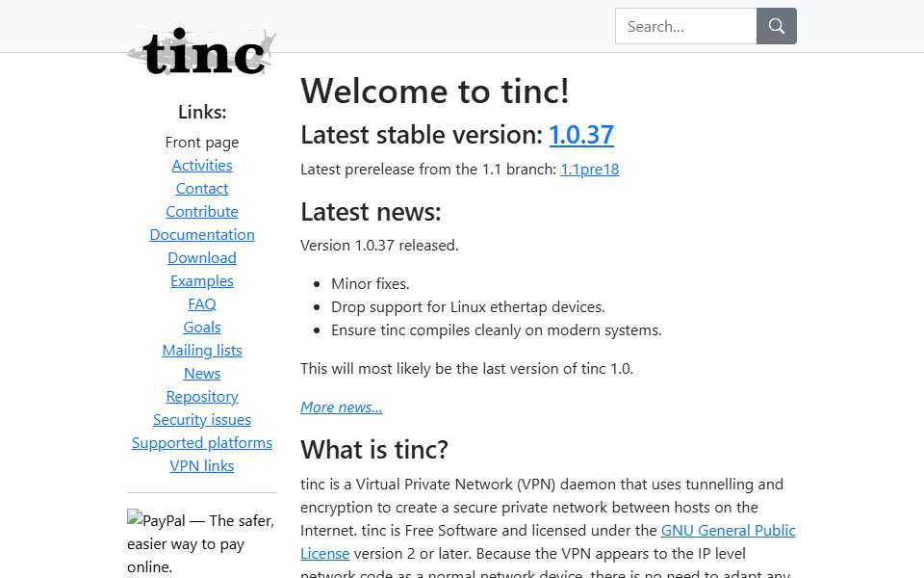924x578 pixels.
Task: Click the magnifying glass search button
Action: (776, 26)
